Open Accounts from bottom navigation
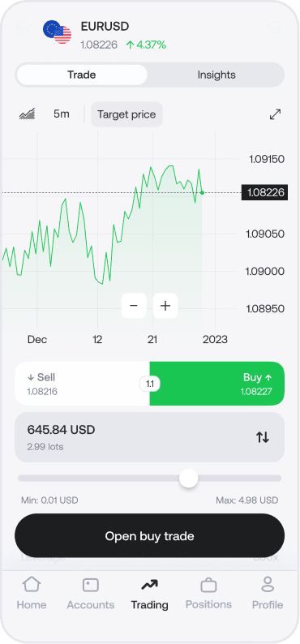The height and width of the screenshot is (644, 300). click(x=91, y=593)
